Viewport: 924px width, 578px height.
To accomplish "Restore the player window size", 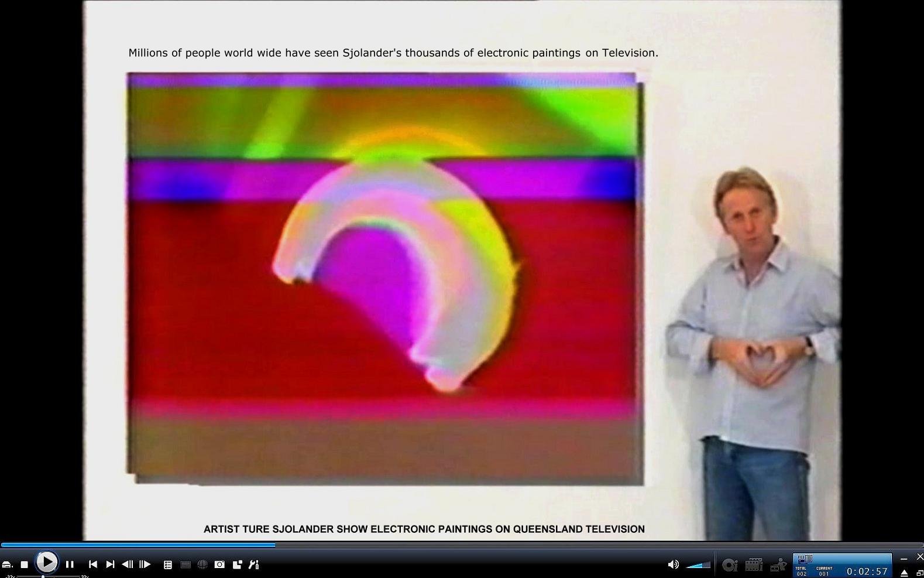I will tap(919, 573).
